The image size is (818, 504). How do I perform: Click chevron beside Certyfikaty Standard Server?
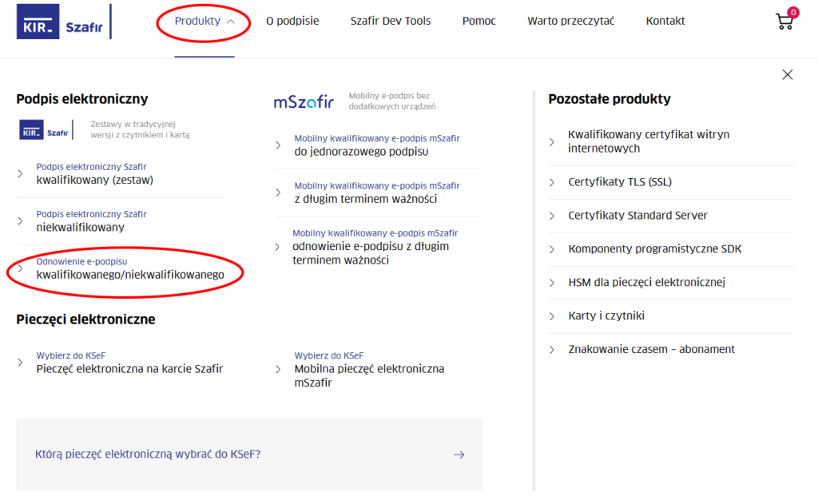tap(552, 216)
